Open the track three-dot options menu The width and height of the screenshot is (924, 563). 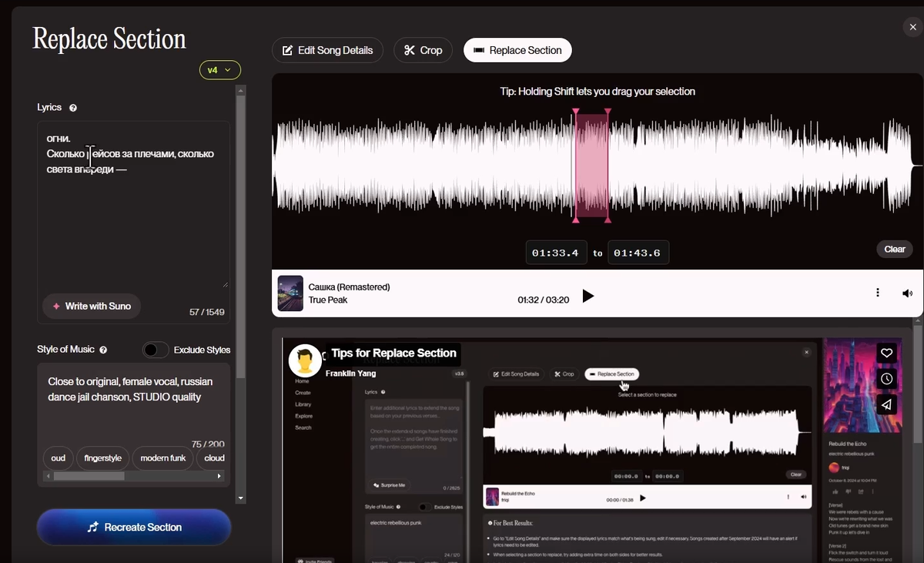point(878,293)
